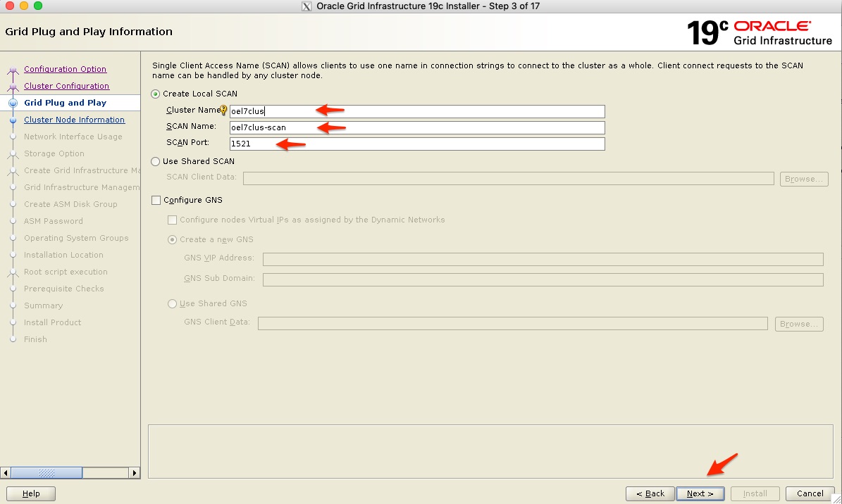Click the red close window button
Image resolution: width=842 pixels, height=504 pixels.
[9, 6]
